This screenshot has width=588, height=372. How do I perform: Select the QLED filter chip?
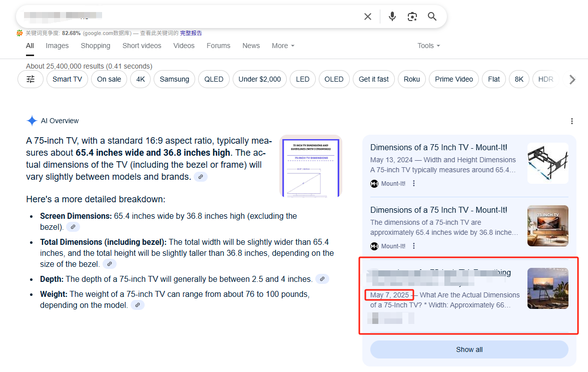(214, 79)
